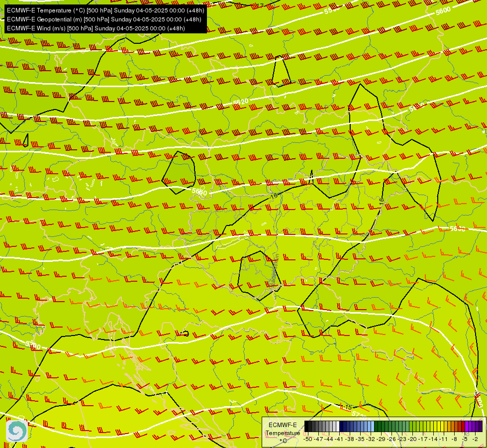This screenshot has width=487, height=448.
Task: Click the -2 tick label in legend
Action: pyautogui.click(x=476, y=439)
